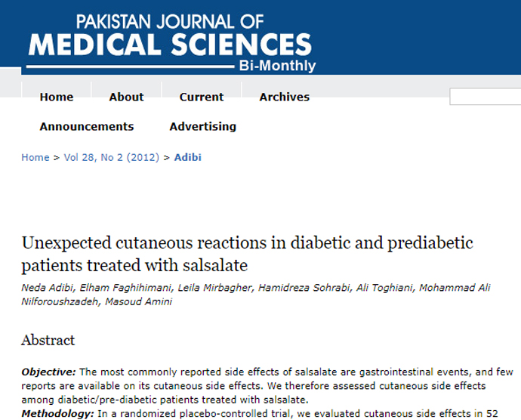Screen dimensions: 521x420
Task: Click the search input field
Action: coord(485,97)
